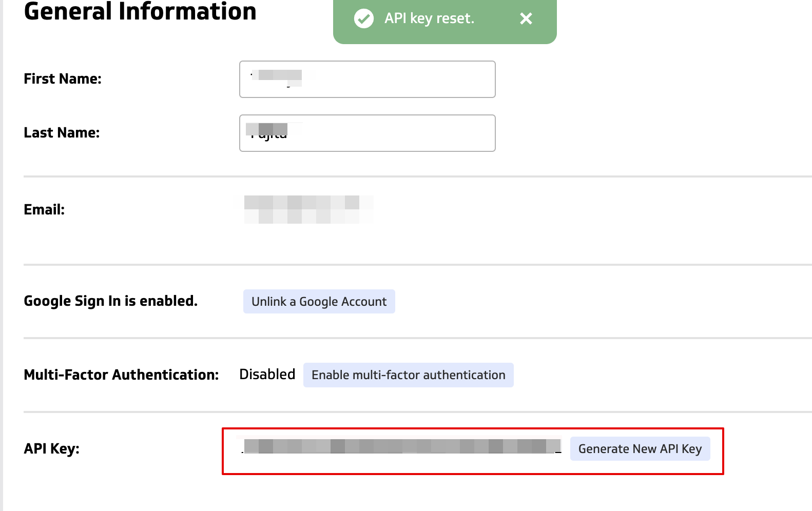Click the divider line below the Email row
The height and width of the screenshot is (511, 812).
point(411,265)
